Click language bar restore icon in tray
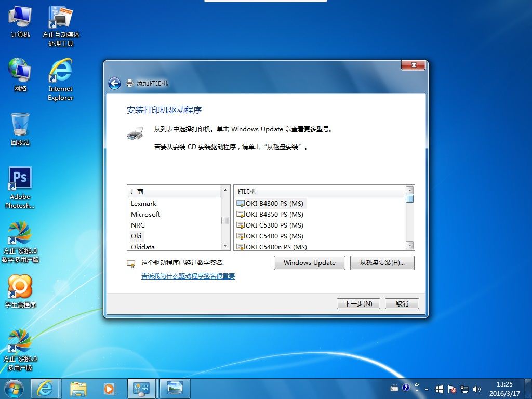The image size is (532, 399). coord(417,385)
